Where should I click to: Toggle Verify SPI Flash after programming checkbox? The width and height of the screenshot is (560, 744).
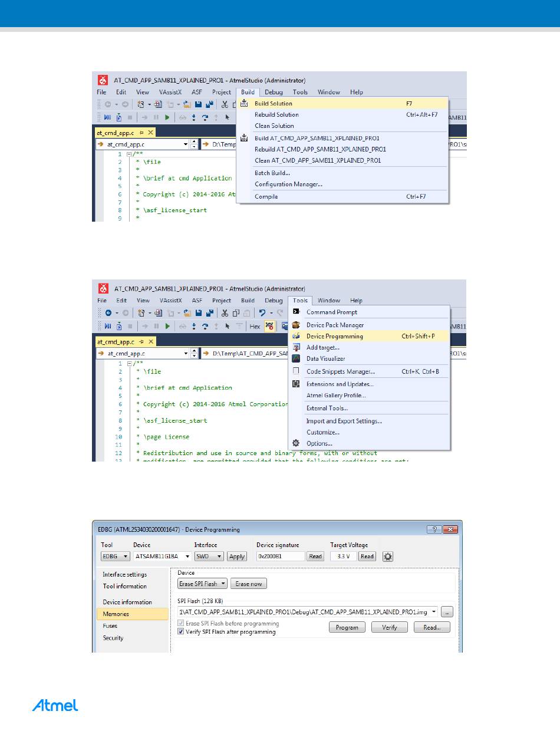pos(181,632)
